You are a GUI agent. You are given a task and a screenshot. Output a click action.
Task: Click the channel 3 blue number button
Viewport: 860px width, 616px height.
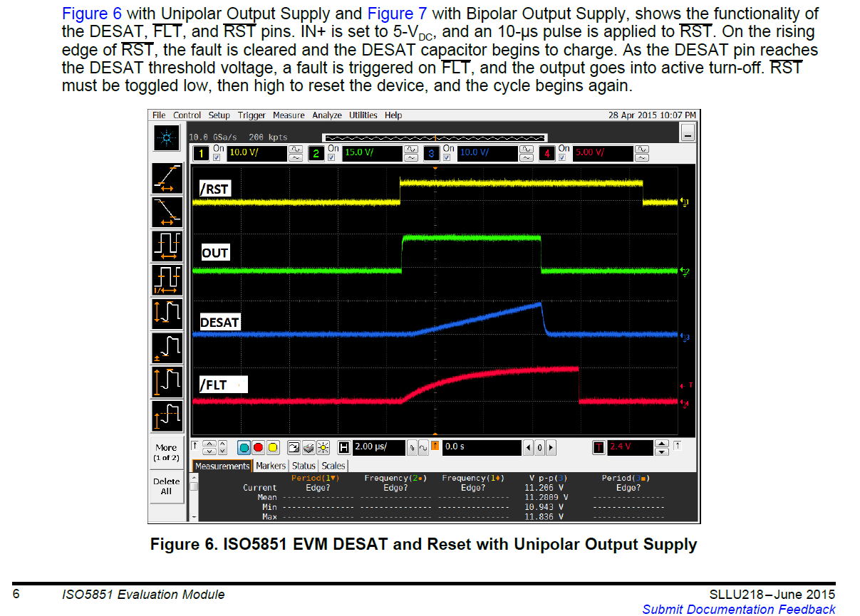[431, 153]
